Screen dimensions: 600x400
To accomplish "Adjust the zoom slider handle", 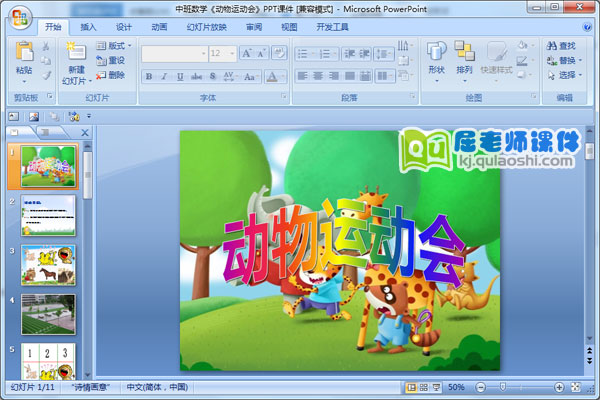I will [x=503, y=387].
